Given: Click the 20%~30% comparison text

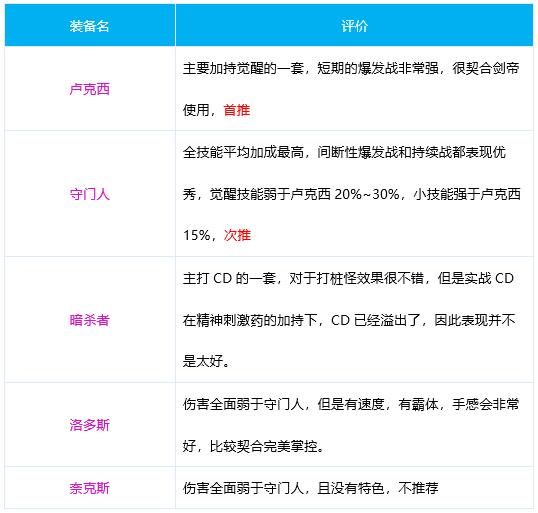Looking at the screenshot, I should tap(367, 194).
